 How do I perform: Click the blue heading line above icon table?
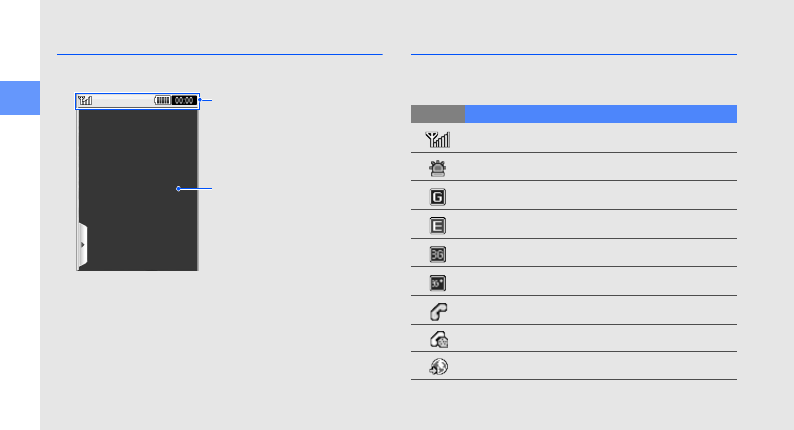pyautogui.click(x=573, y=54)
